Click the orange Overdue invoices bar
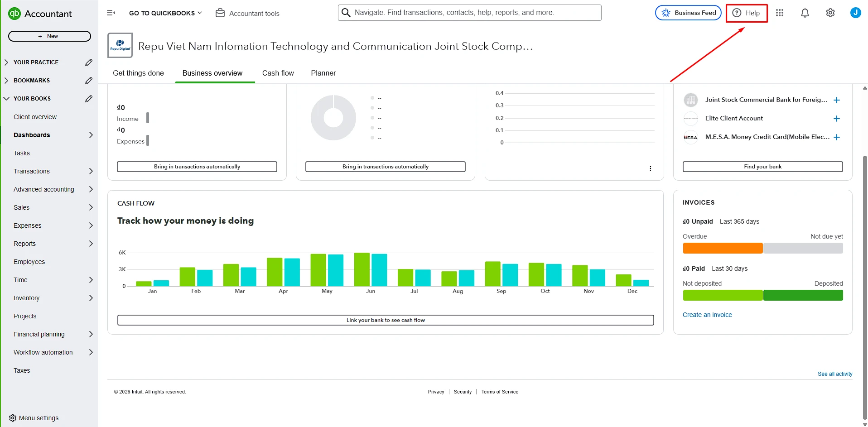This screenshot has width=868, height=427. [x=722, y=248]
